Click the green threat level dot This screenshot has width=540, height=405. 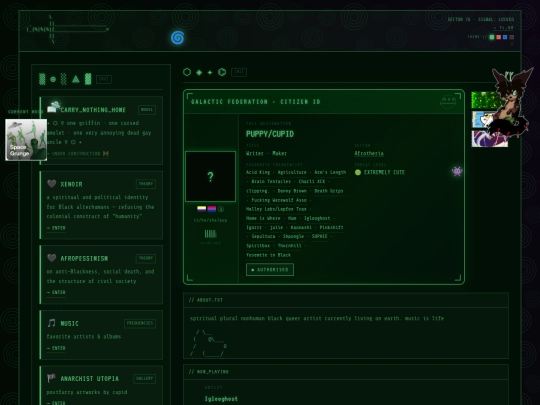[358, 172]
